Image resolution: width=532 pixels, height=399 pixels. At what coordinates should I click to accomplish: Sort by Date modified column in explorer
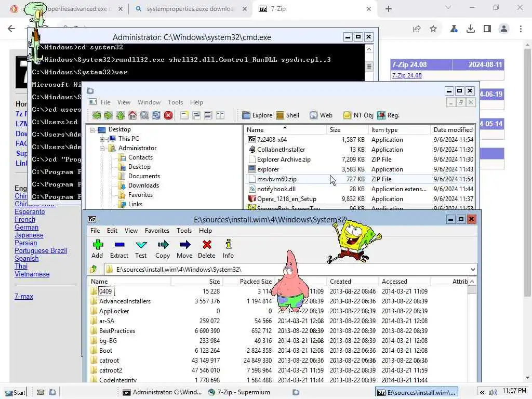453,130
